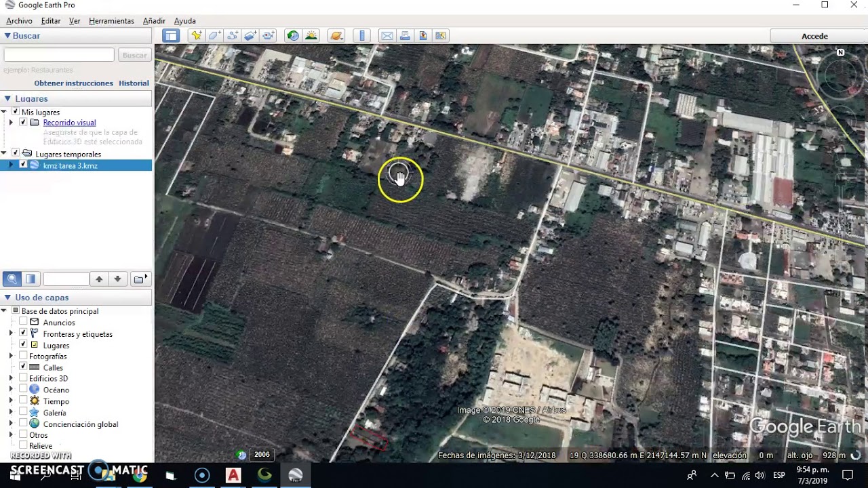
Task: Open the Archivo menu
Action: coord(19,21)
